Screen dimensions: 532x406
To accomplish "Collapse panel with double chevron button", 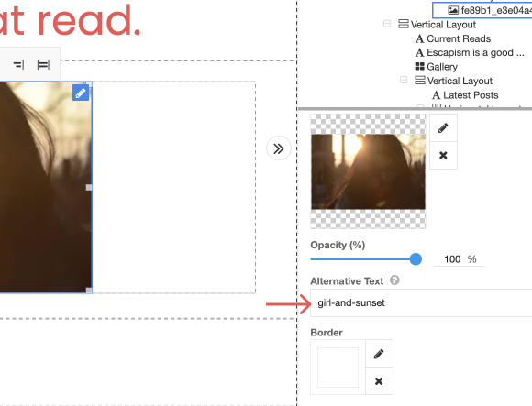I will [279, 148].
